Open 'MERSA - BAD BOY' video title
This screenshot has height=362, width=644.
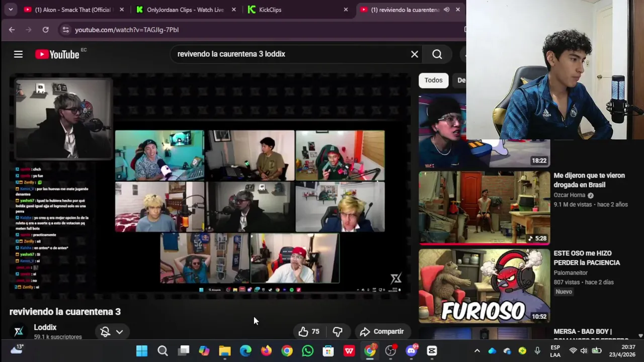pyautogui.click(x=582, y=332)
